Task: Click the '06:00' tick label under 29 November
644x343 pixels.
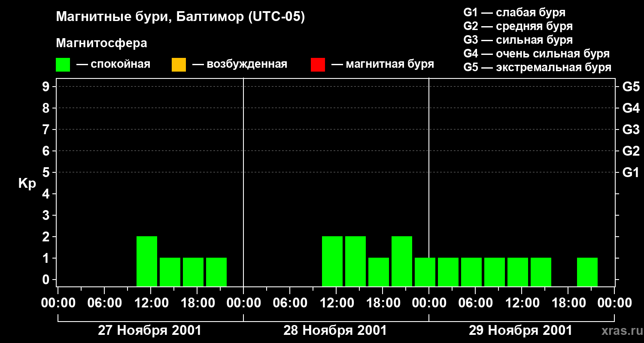Action: pos(475,303)
